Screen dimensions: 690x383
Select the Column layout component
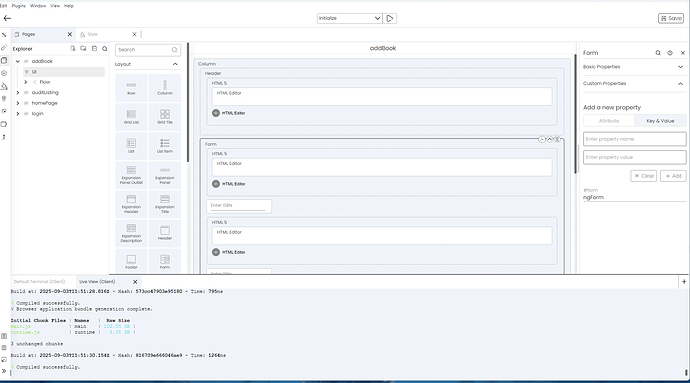165,88
